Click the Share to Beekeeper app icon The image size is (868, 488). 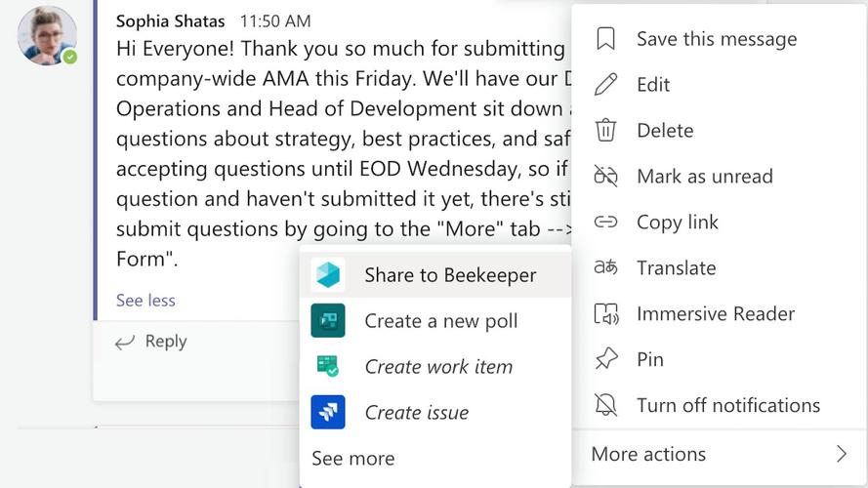328,275
